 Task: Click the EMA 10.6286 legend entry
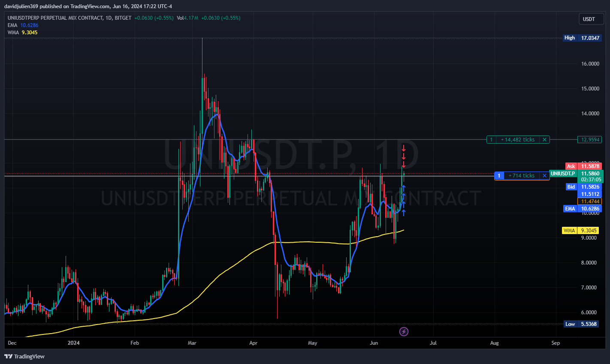(x=23, y=25)
